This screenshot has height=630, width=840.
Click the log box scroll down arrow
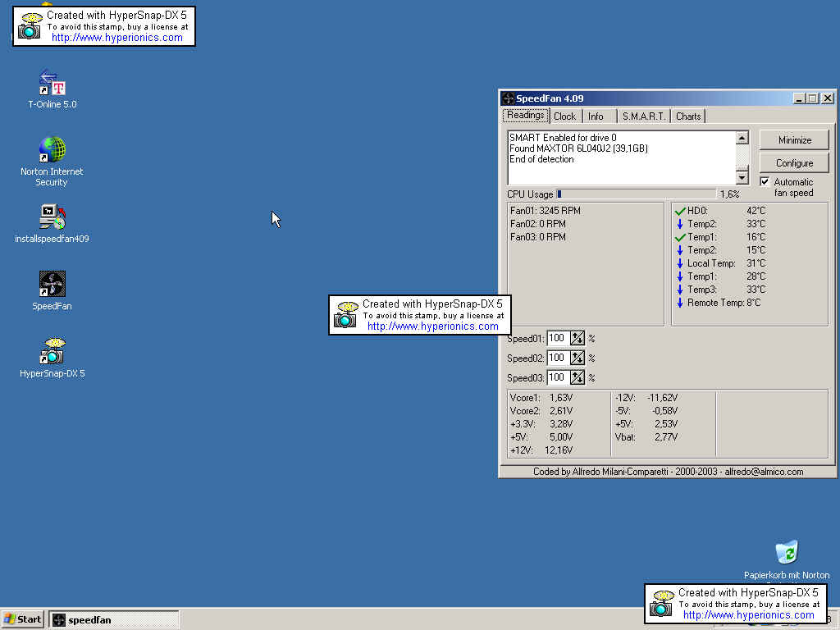pyautogui.click(x=742, y=176)
